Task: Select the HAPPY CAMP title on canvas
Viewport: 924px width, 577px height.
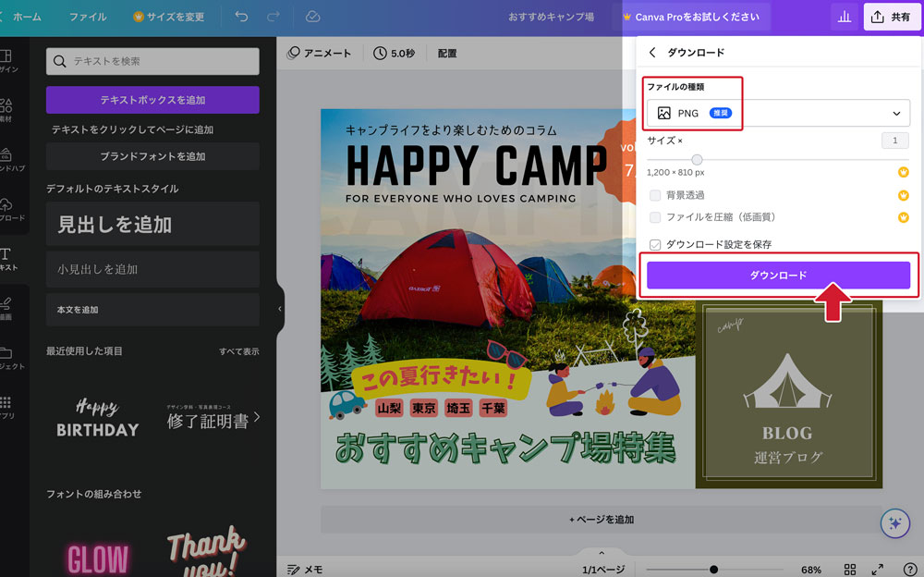Action: pyautogui.click(x=476, y=165)
